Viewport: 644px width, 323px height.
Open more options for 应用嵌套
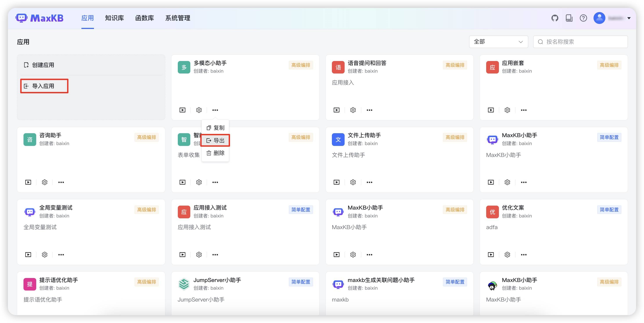click(x=524, y=110)
